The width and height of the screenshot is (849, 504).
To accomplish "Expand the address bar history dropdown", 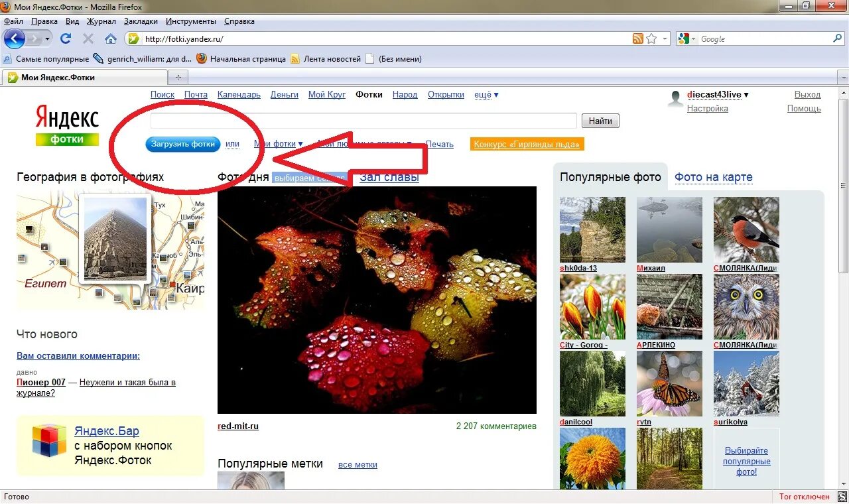I will coord(665,38).
